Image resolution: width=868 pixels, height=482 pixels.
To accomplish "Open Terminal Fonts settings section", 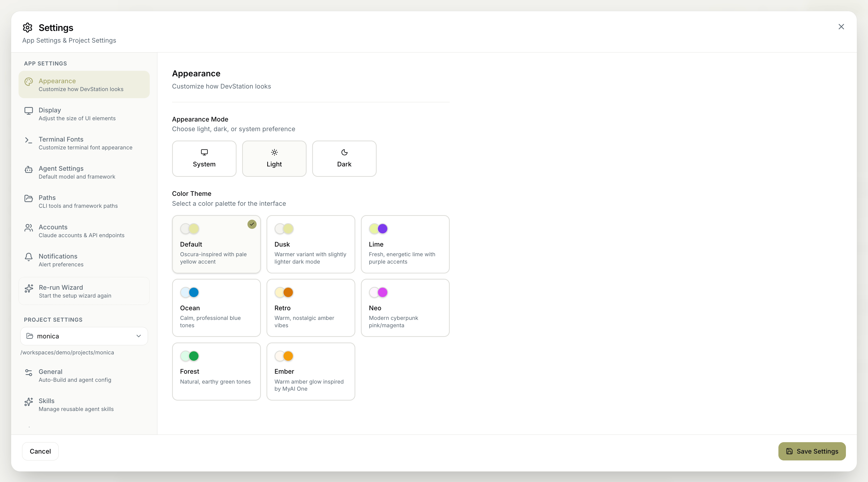I will pyautogui.click(x=84, y=143).
